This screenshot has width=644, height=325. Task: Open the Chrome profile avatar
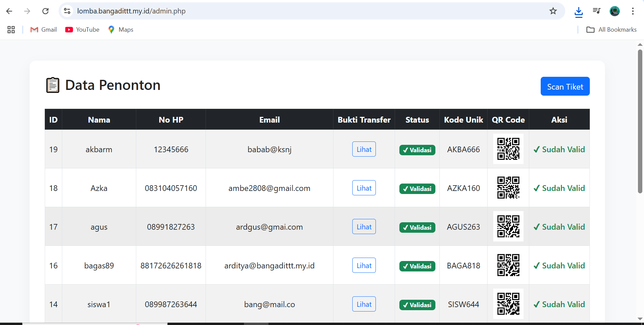click(x=614, y=11)
